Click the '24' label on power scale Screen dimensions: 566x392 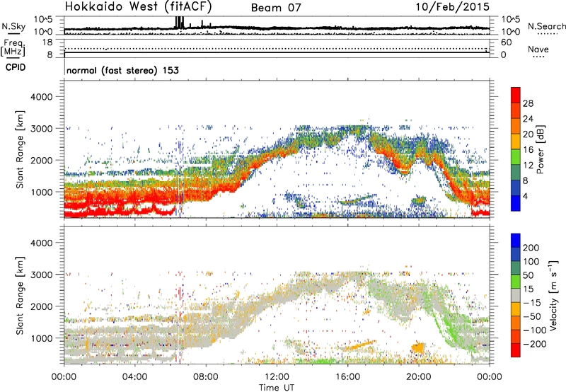[528, 119]
